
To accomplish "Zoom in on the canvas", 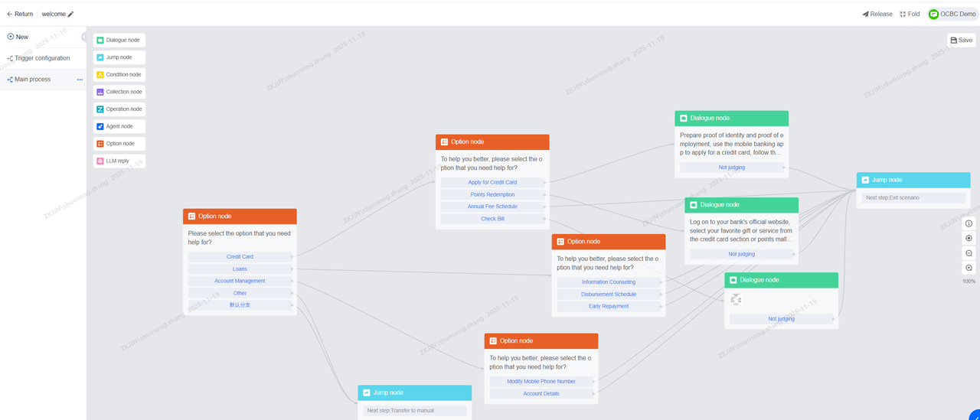I will 969,268.
